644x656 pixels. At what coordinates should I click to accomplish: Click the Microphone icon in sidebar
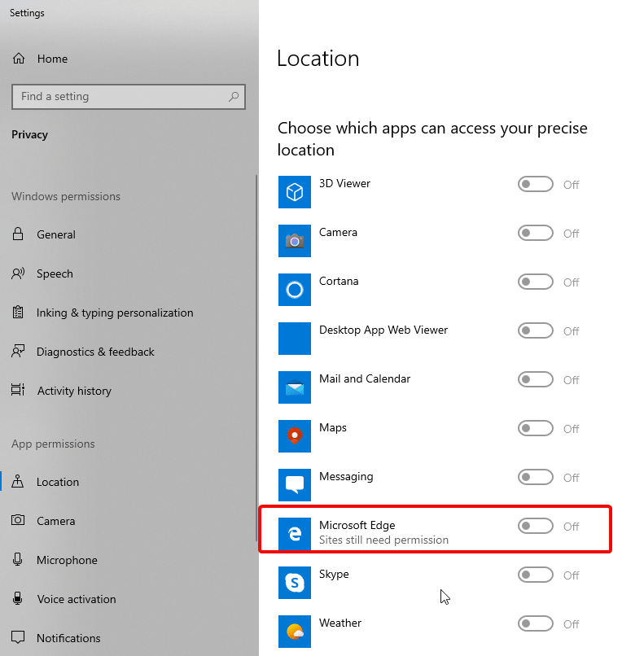(18, 559)
